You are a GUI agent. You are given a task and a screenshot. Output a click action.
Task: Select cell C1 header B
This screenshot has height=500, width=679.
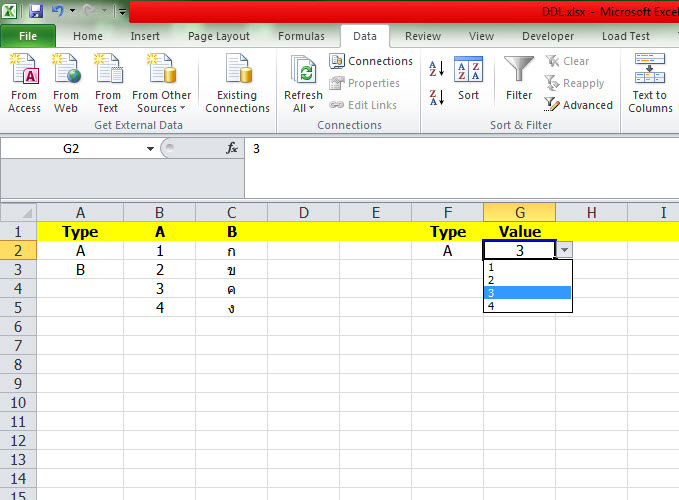(232, 232)
